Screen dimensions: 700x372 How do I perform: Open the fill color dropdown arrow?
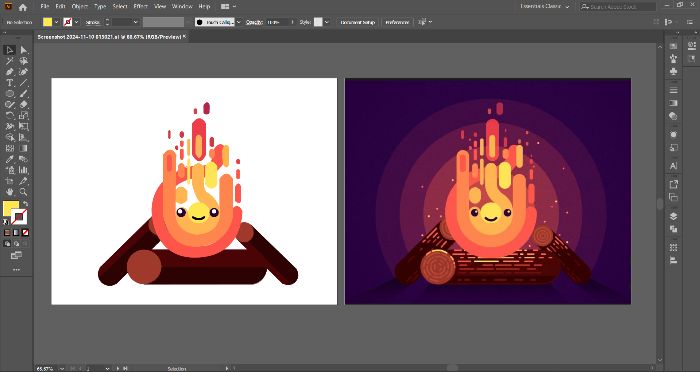[x=57, y=22]
